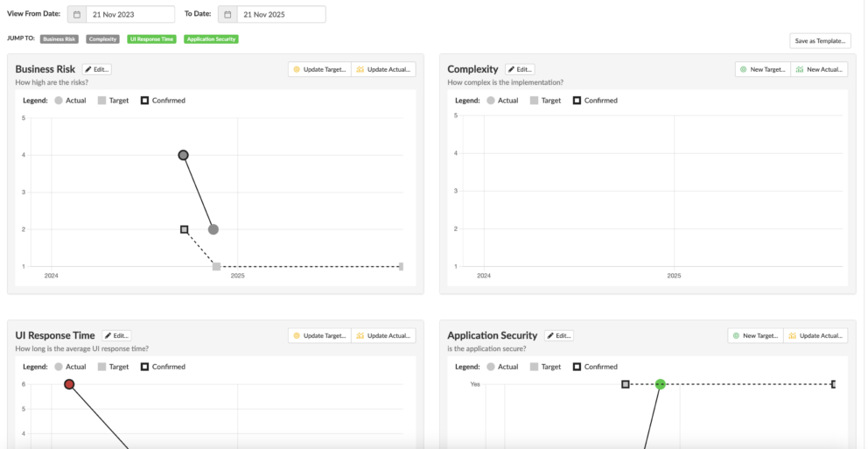Select Business Risk confirmed target square at 2
Screen dimensions: 868x449
tap(185, 229)
